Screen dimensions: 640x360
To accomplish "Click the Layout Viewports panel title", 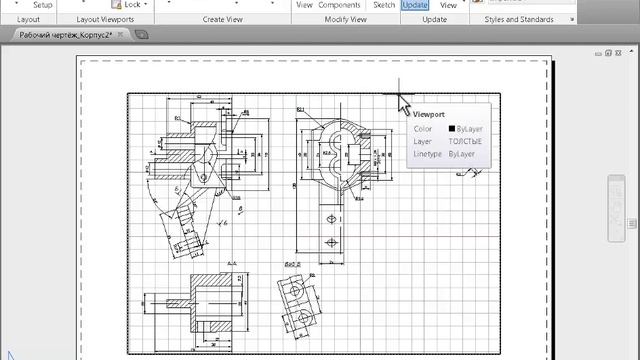I will coord(105,19).
